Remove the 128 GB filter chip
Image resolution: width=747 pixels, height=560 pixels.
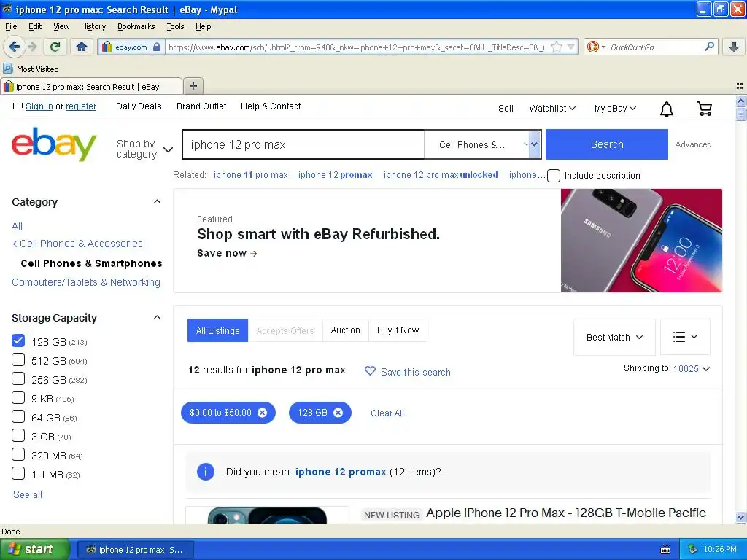click(x=338, y=413)
